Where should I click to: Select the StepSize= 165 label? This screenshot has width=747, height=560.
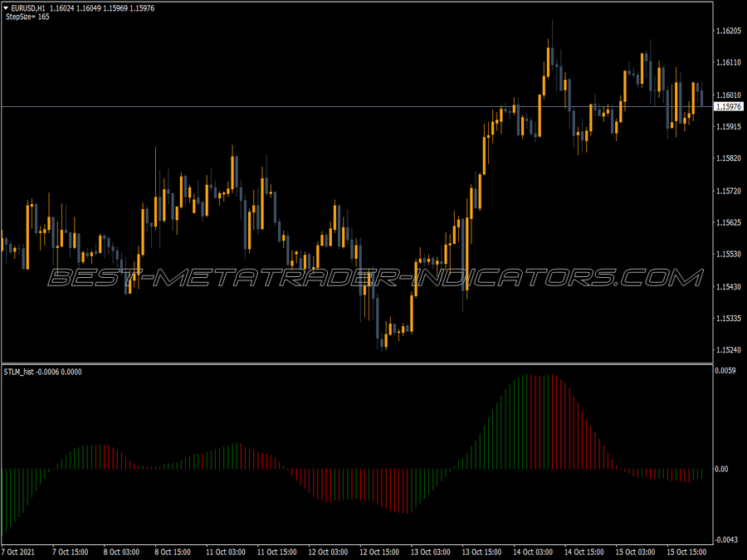[27, 17]
